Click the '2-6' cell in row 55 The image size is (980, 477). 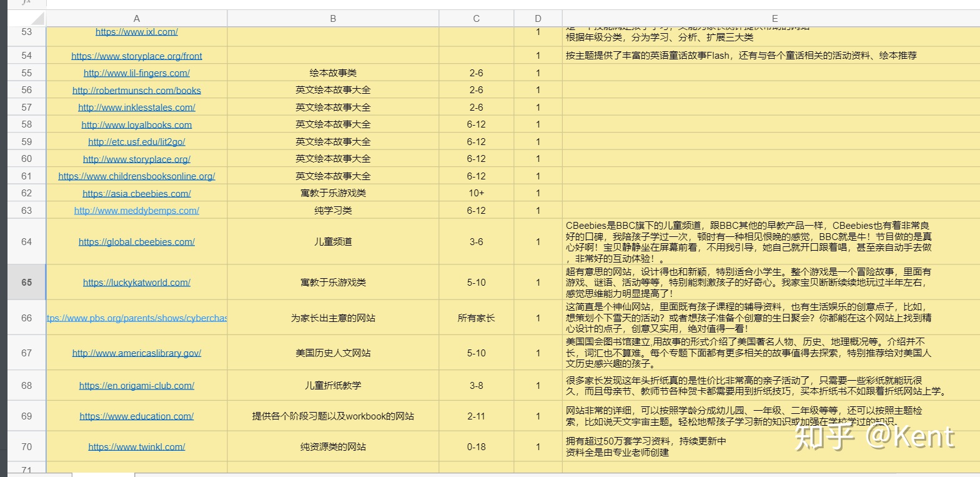tap(476, 73)
